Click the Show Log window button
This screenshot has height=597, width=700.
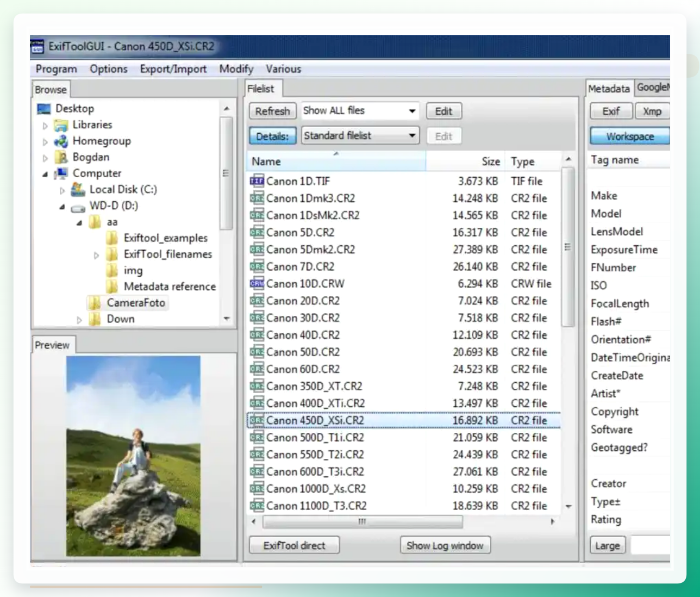(445, 545)
